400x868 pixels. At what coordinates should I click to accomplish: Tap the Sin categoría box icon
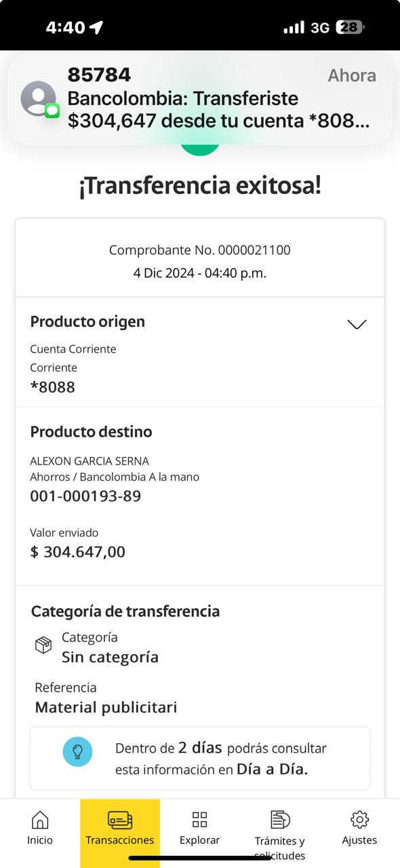(43, 645)
